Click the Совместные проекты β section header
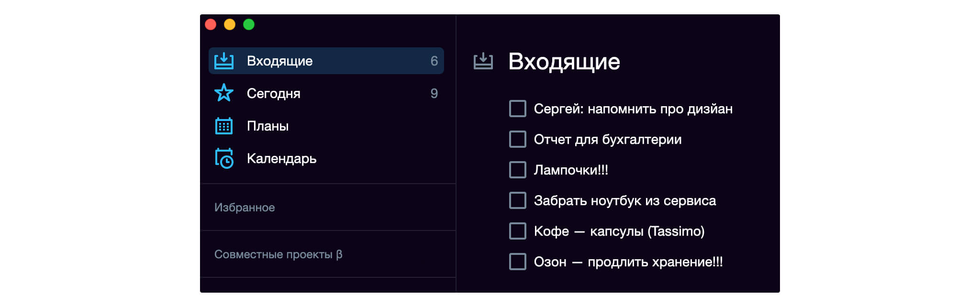Image resolution: width=980 pixels, height=307 pixels. click(x=278, y=254)
